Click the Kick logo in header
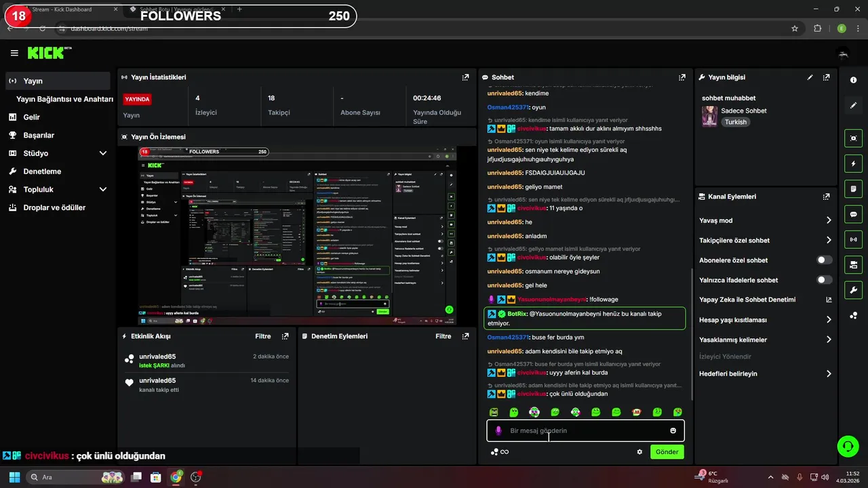 [49, 53]
